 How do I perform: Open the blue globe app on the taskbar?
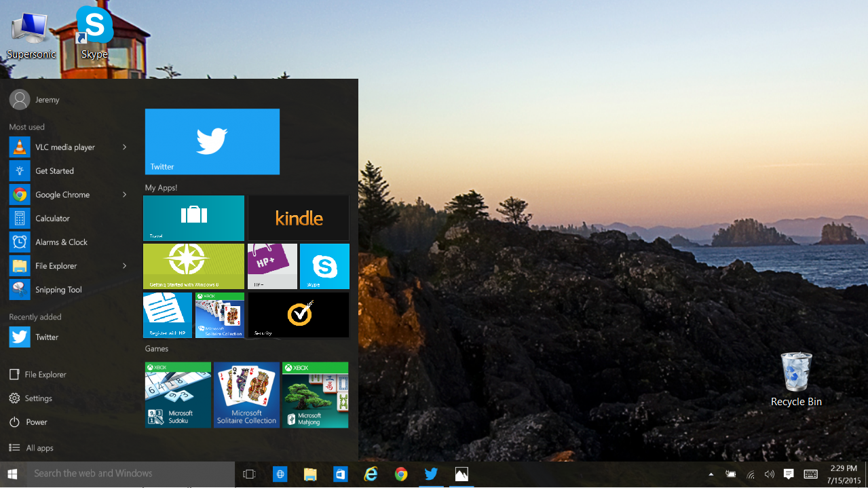[x=280, y=474]
